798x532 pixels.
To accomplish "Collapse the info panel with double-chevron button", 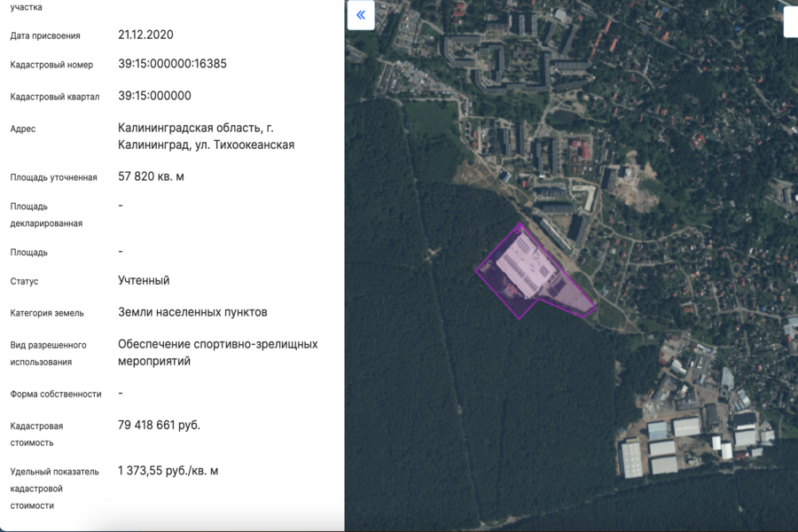I will point(361,15).
